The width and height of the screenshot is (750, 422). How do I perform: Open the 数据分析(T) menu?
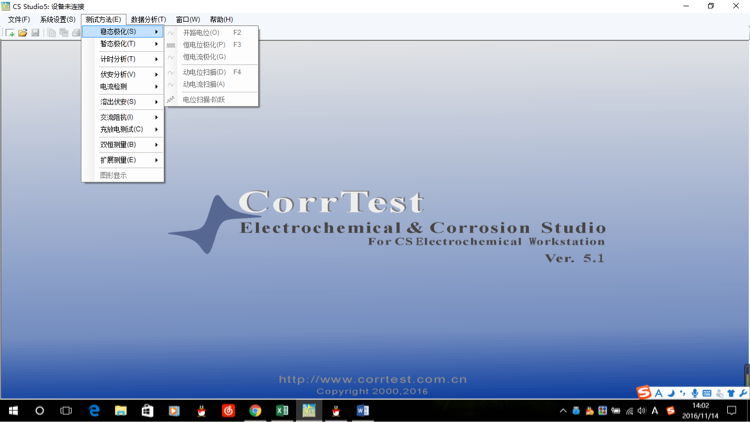click(x=148, y=20)
